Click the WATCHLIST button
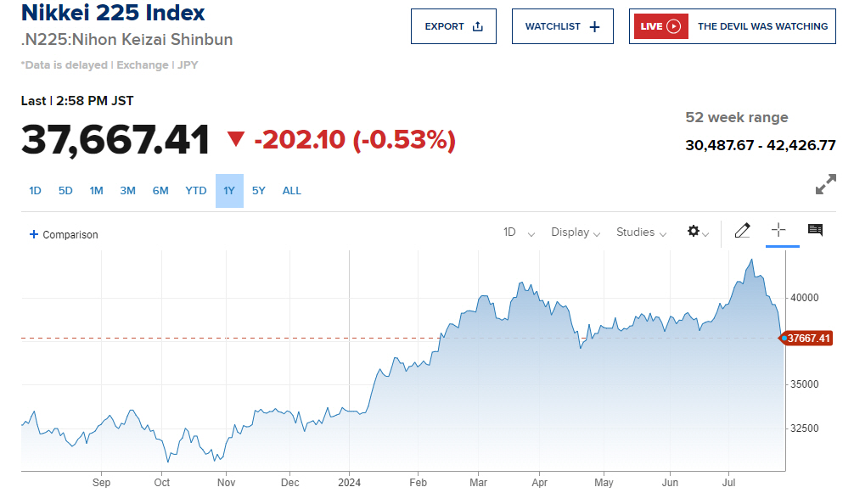Viewport: 854px width, 504px height. 562,26
